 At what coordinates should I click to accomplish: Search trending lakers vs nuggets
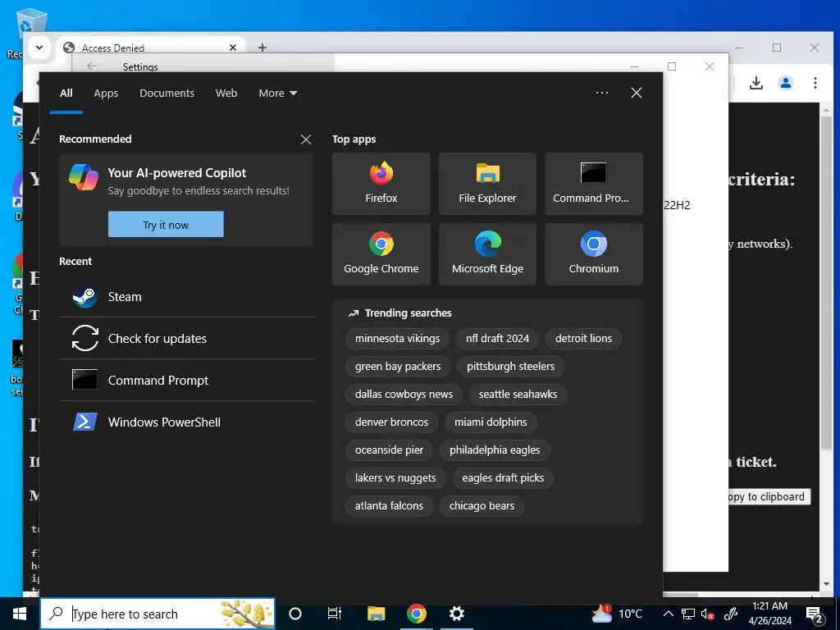pyautogui.click(x=395, y=478)
